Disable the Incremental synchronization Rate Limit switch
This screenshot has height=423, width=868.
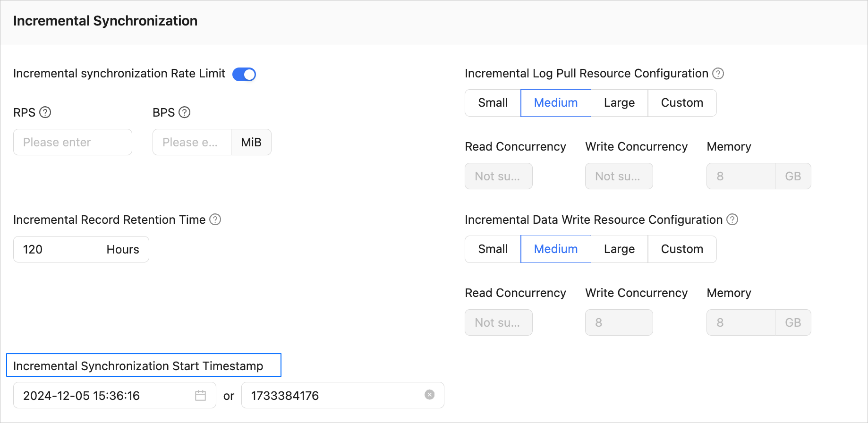click(244, 75)
